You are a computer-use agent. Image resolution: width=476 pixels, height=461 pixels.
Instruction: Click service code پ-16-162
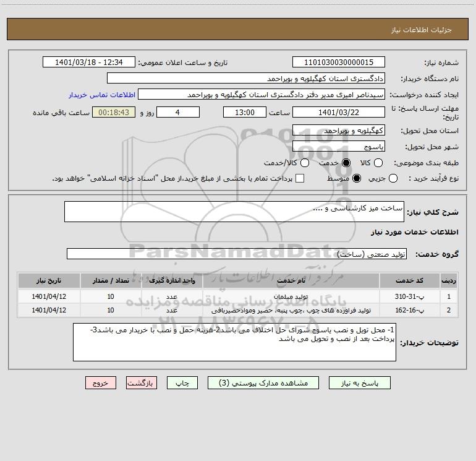tap(409, 310)
